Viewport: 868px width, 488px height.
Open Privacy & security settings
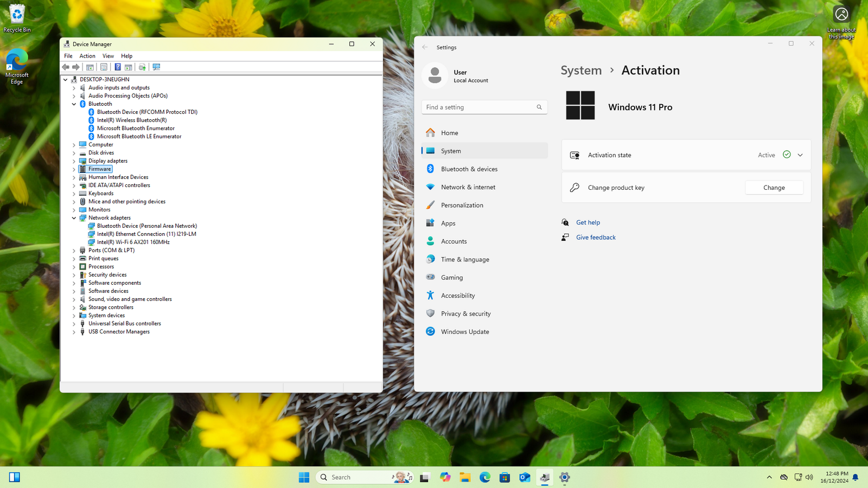tap(484, 313)
